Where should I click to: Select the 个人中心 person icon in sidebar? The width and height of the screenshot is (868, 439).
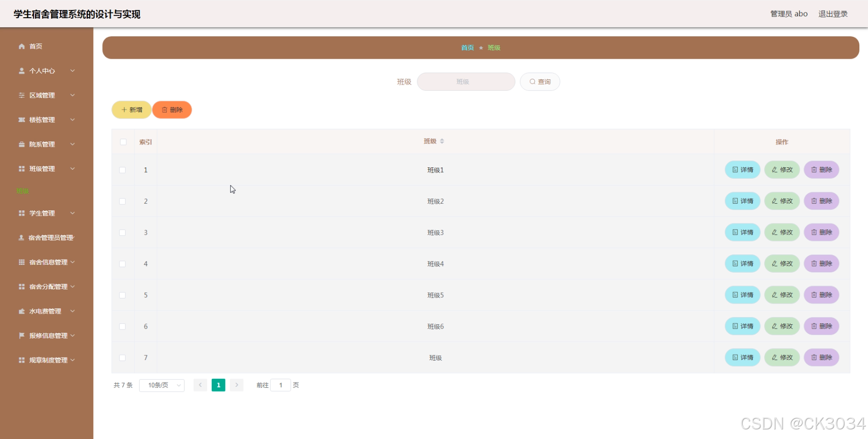click(22, 70)
